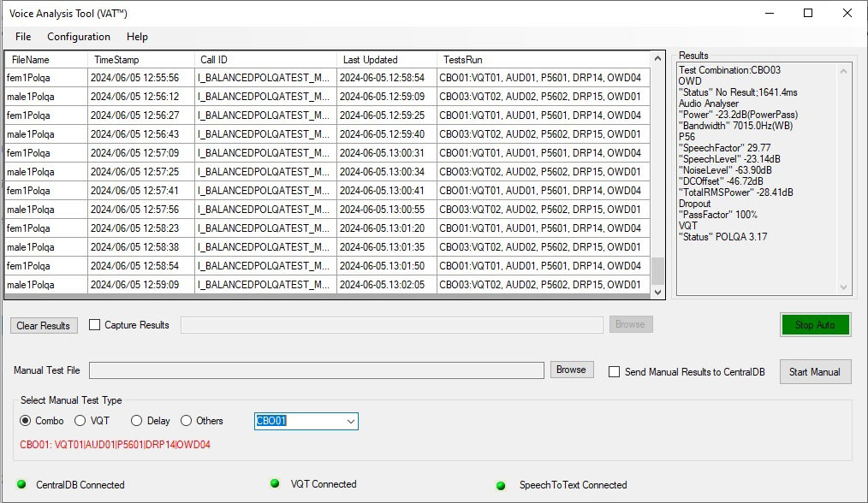Click the "Status" POLQA 3.17 result line
Image resolution: width=868 pixels, height=503 pixels.
pos(723,237)
